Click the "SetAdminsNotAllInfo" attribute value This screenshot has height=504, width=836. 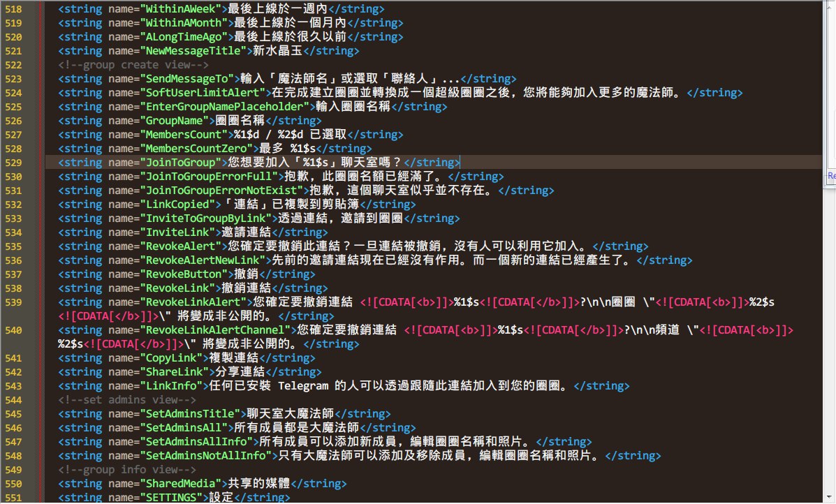point(206,456)
